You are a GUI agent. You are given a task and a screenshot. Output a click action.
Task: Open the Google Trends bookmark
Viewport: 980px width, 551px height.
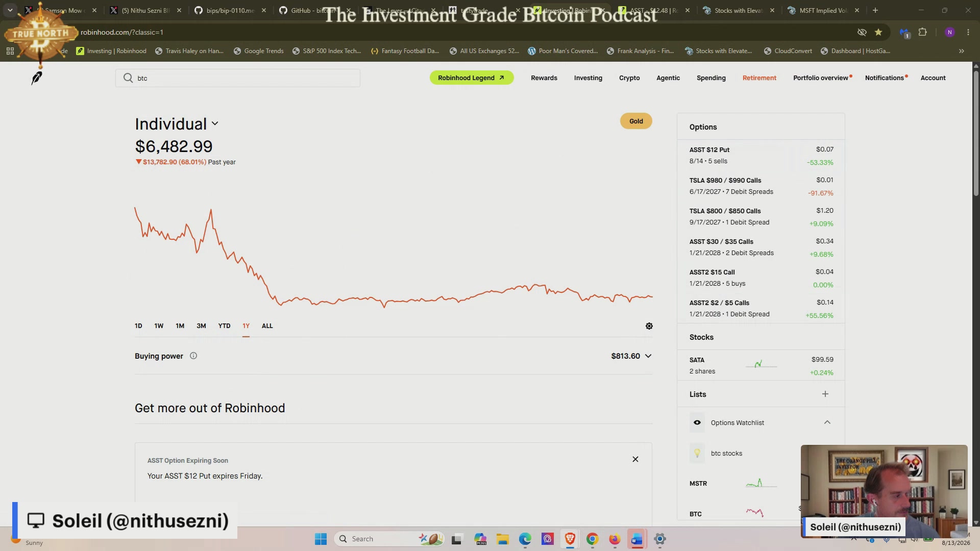pyautogui.click(x=258, y=51)
